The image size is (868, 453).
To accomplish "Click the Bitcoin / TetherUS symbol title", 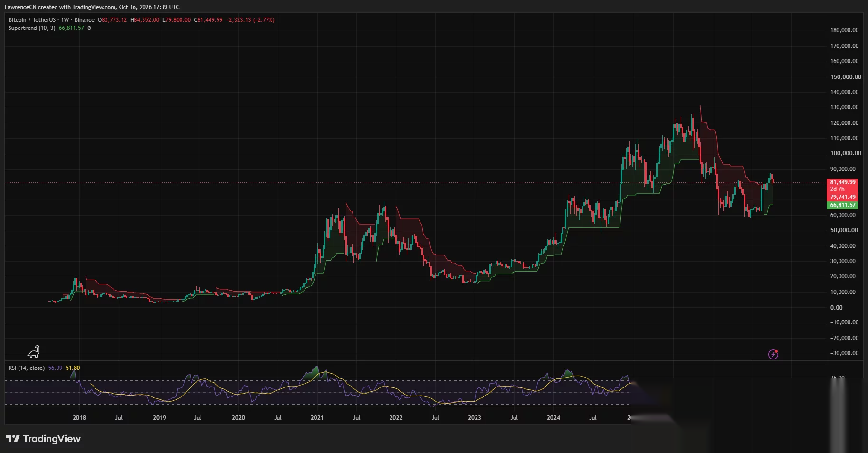I will tap(32, 20).
